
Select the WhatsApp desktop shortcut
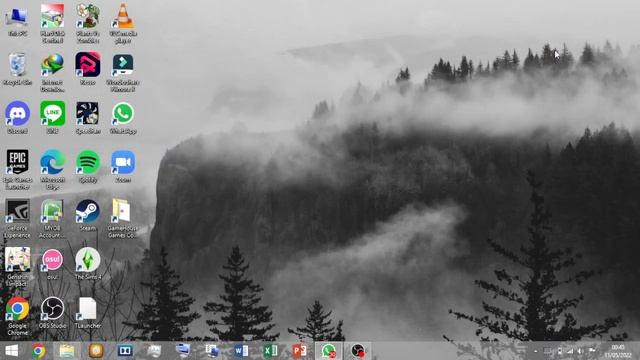(123, 118)
